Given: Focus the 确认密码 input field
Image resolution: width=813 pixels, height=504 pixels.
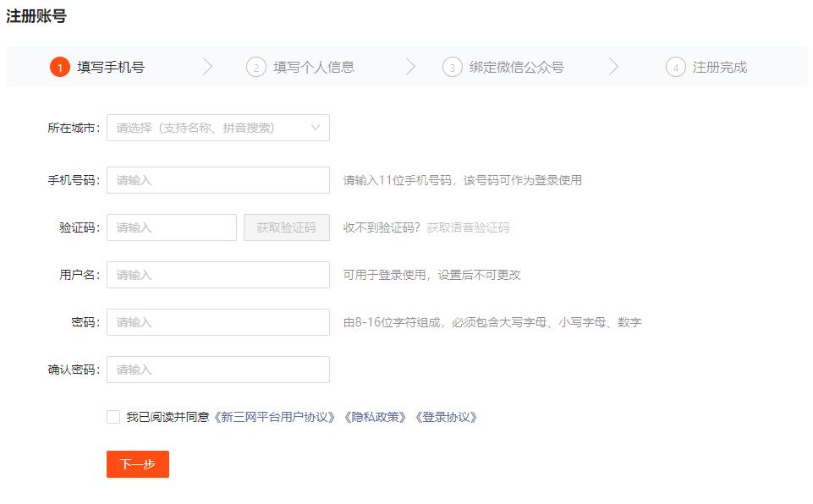Looking at the screenshot, I should pos(218,370).
